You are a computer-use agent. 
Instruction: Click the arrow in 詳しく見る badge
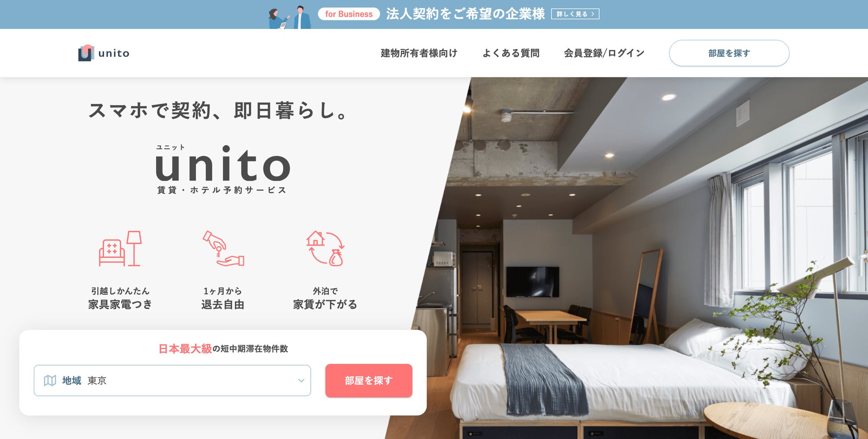(x=593, y=14)
